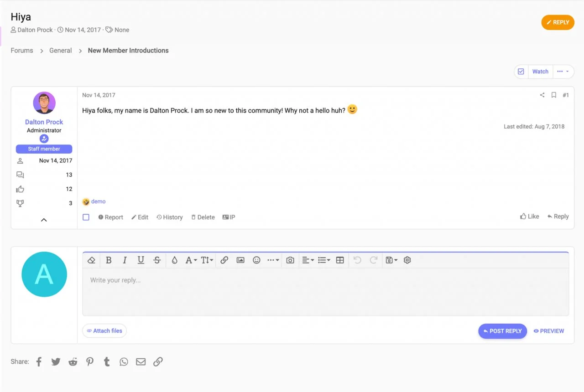Expand the Alignment dropdown
This screenshot has height=392, width=584.
coord(308,260)
